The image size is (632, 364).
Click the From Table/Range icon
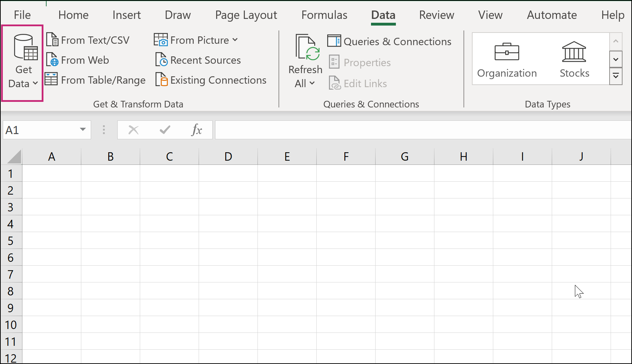pyautogui.click(x=51, y=80)
